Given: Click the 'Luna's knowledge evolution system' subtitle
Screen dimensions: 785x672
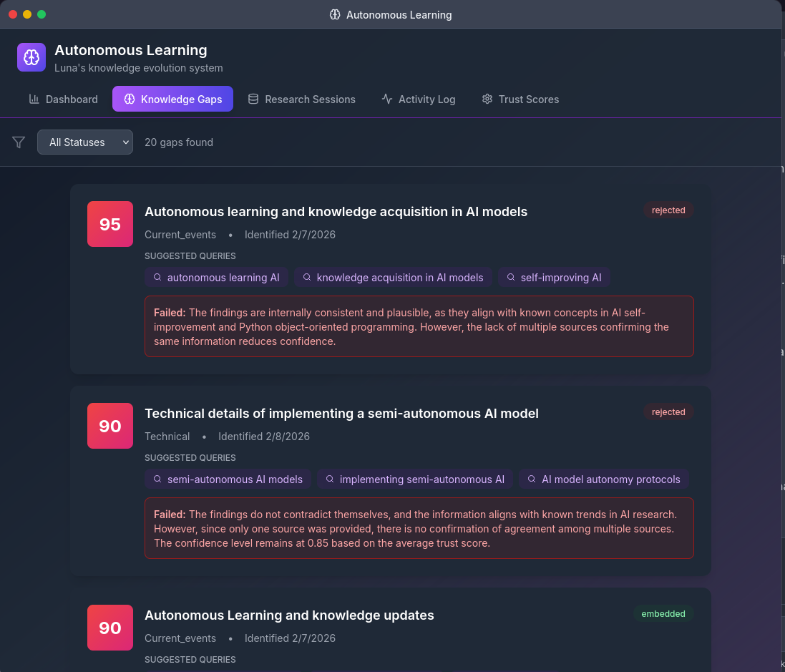Looking at the screenshot, I should 139,67.
